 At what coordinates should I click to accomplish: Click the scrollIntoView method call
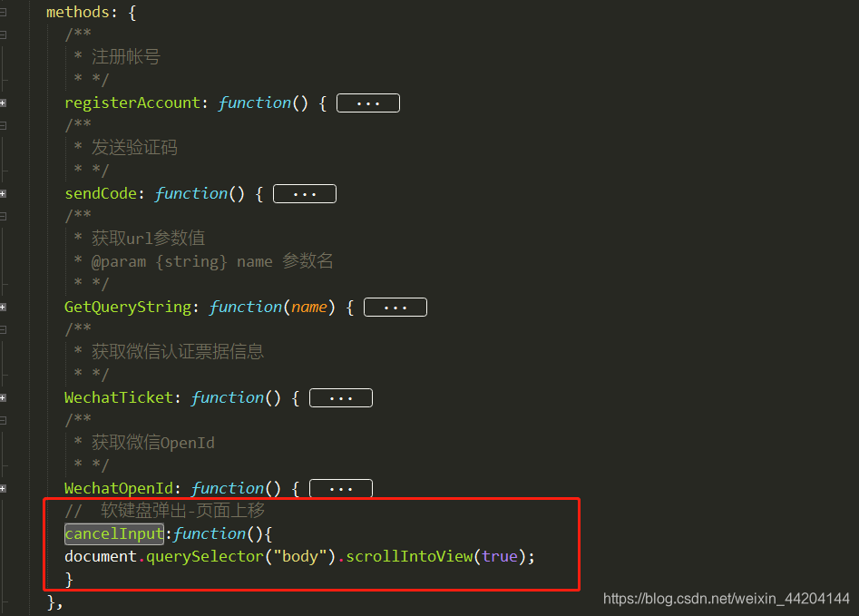coord(409,556)
